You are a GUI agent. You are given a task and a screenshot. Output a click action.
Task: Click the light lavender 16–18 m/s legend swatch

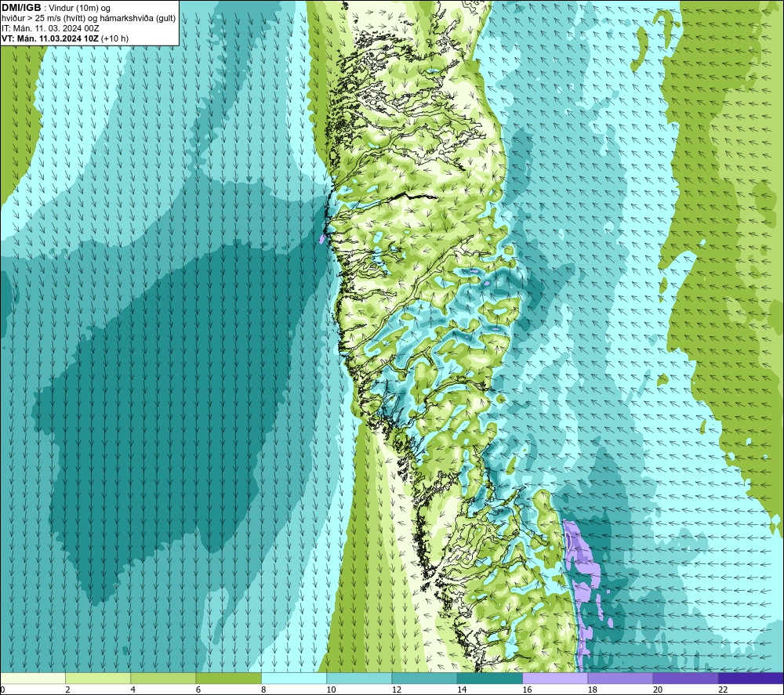[x=555, y=678]
